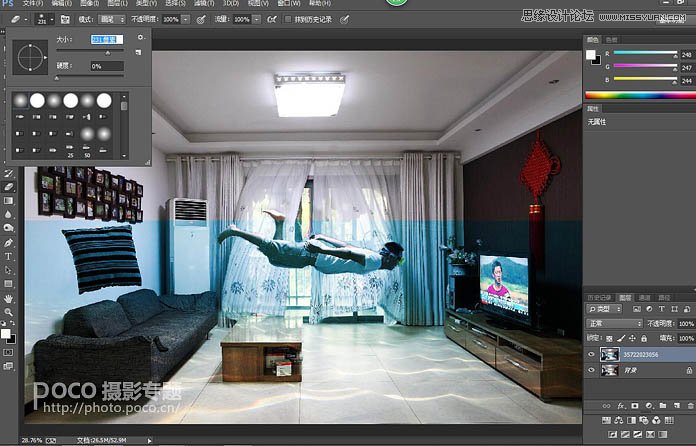Toggle erase to history checkbox
Image resolution: width=696 pixels, height=446 pixels.
pos(288,20)
